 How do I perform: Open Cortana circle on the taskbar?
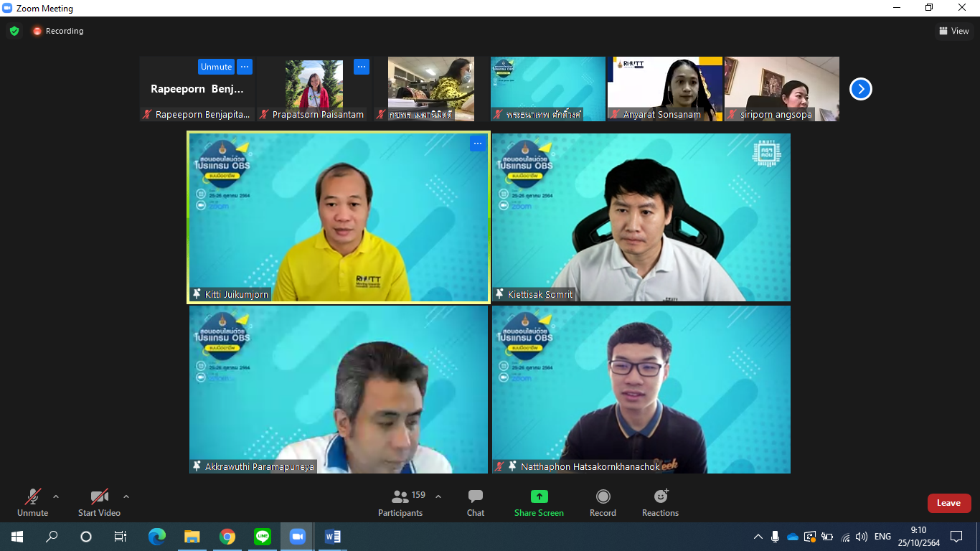(86, 537)
